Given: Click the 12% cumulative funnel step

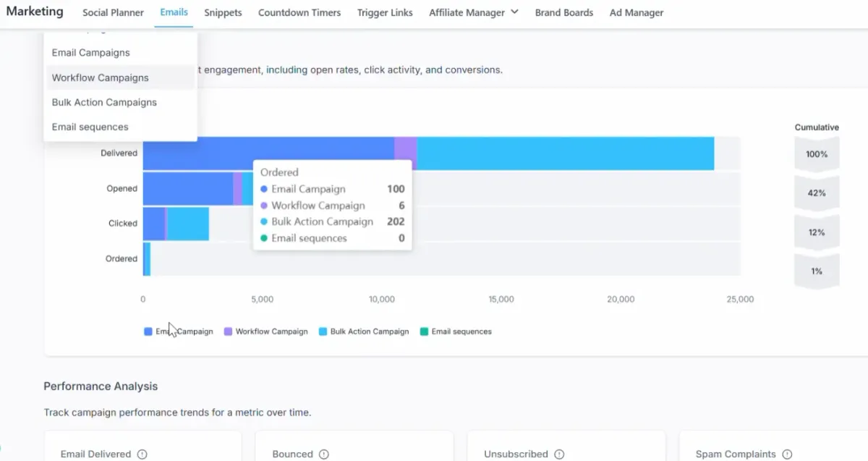Looking at the screenshot, I should point(817,232).
